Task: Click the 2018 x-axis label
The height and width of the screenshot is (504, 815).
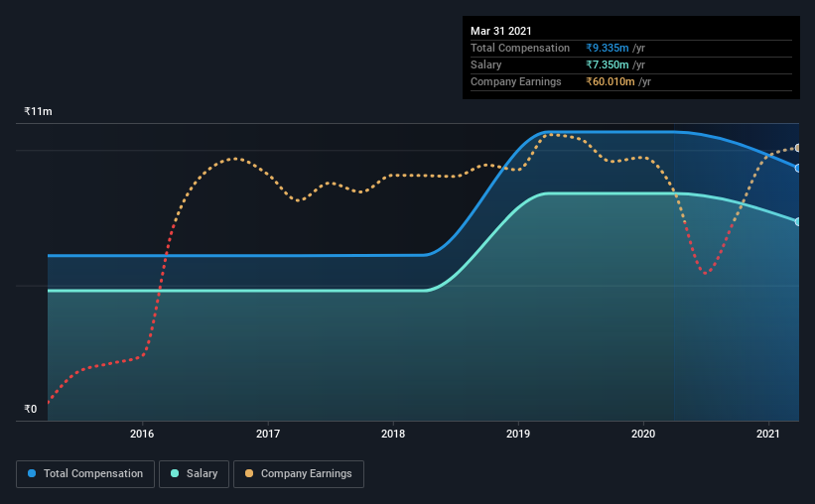Action: click(x=393, y=434)
